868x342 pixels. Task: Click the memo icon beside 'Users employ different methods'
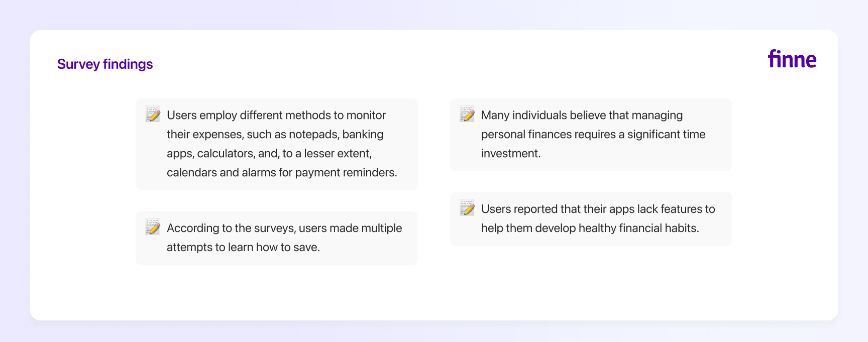point(153,114)
